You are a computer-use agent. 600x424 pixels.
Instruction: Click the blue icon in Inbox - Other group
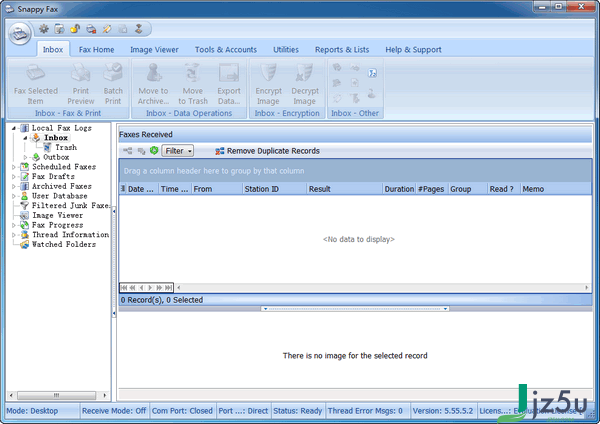(372, 73)
